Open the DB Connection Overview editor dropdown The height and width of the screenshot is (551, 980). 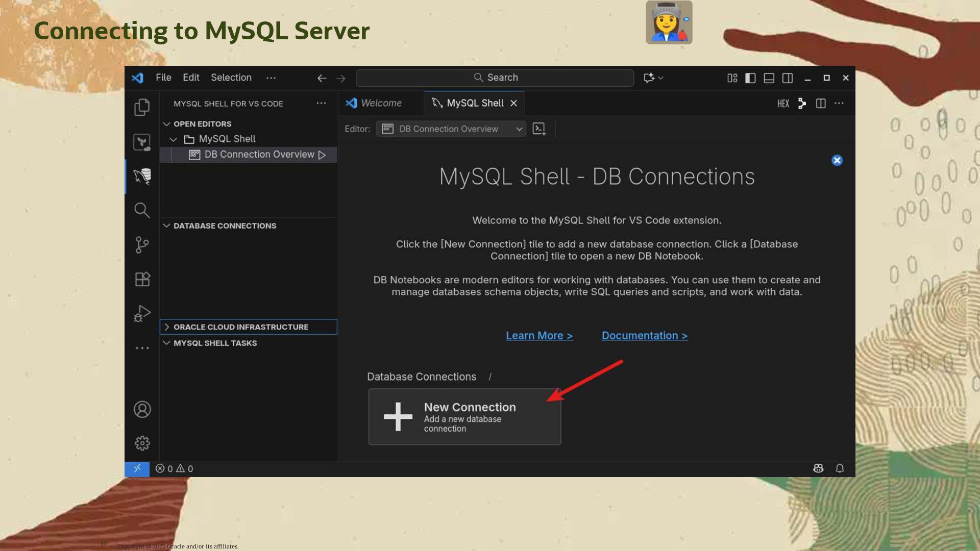[x=451, y=129]
